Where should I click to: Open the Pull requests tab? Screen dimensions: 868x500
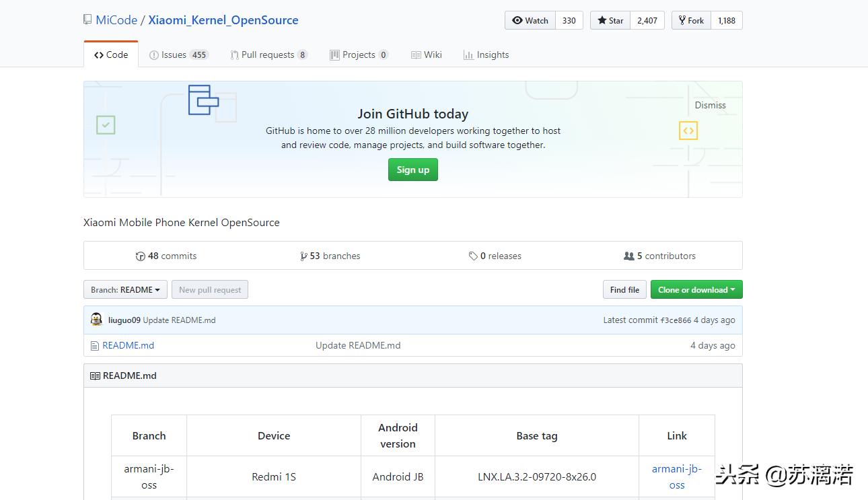pos(268,55)
